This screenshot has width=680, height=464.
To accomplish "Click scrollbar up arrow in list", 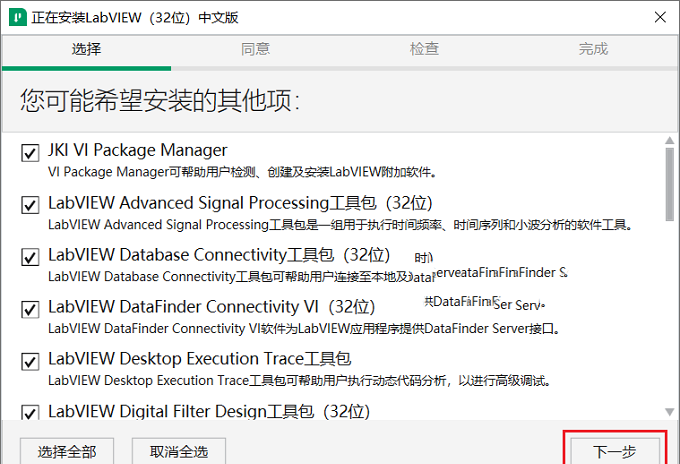I will [x=670, y=140].
